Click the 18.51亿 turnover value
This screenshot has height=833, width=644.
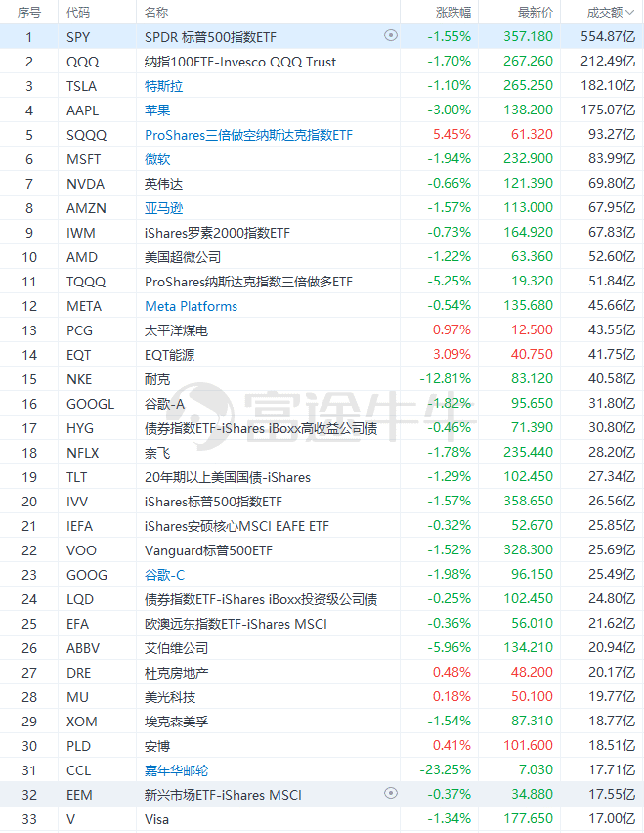point(611,745)
